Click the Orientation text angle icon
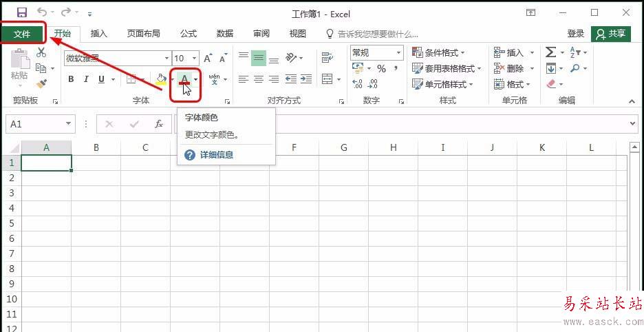Image resolution: width=644 pixels, height=332 pixels. [x=291, y=58]
